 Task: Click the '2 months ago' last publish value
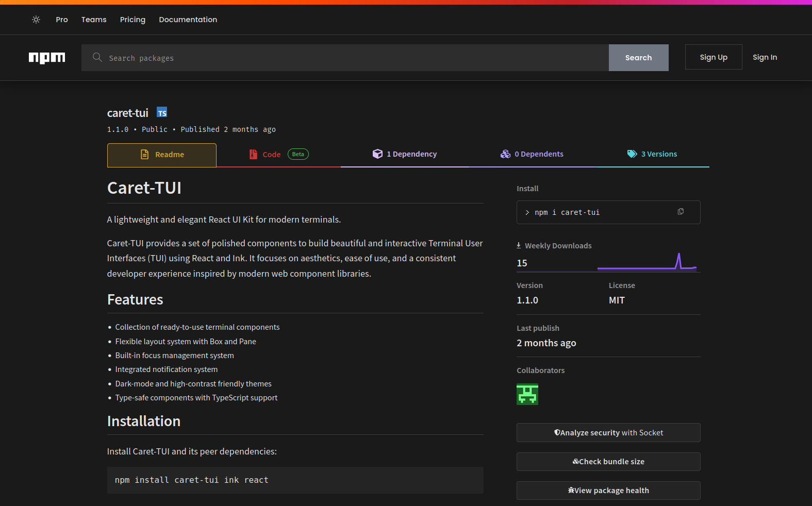pyautogui.click(x=546, y=343)
